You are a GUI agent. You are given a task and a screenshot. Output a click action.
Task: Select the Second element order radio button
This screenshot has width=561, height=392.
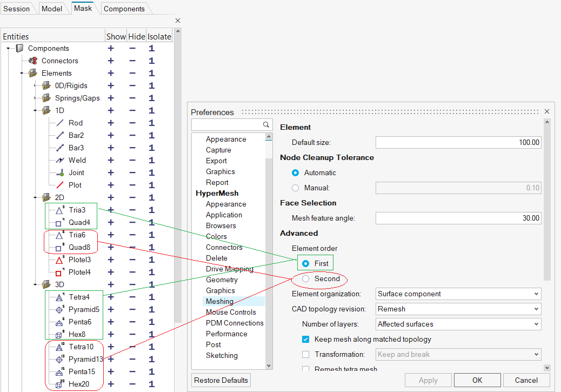coord(306,279)
